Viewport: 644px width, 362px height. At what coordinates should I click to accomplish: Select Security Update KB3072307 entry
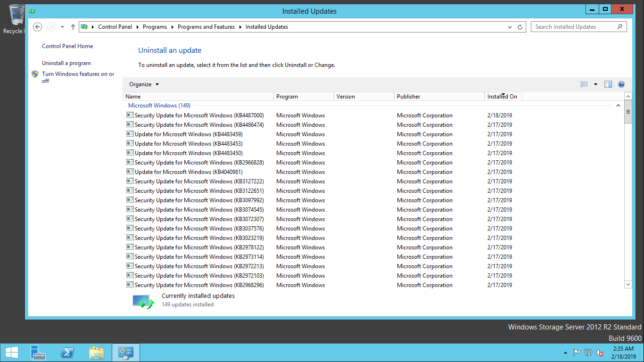pyautogui.click(x=199, y=219)
